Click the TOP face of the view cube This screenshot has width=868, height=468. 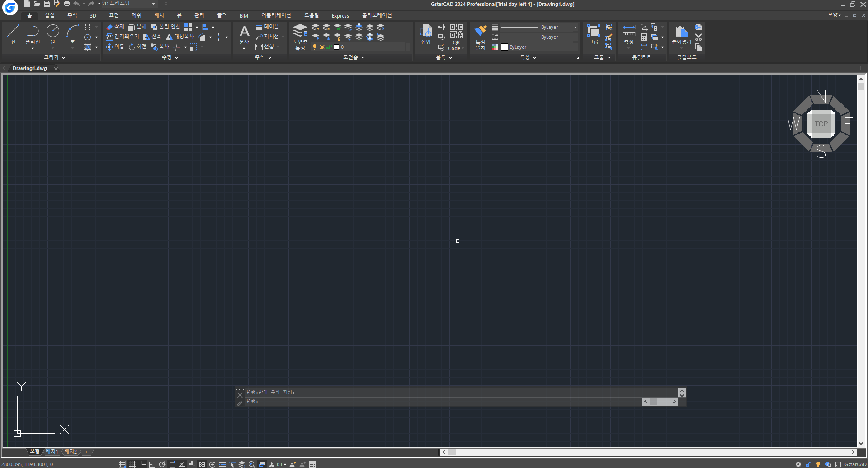(x=821, y=124)
